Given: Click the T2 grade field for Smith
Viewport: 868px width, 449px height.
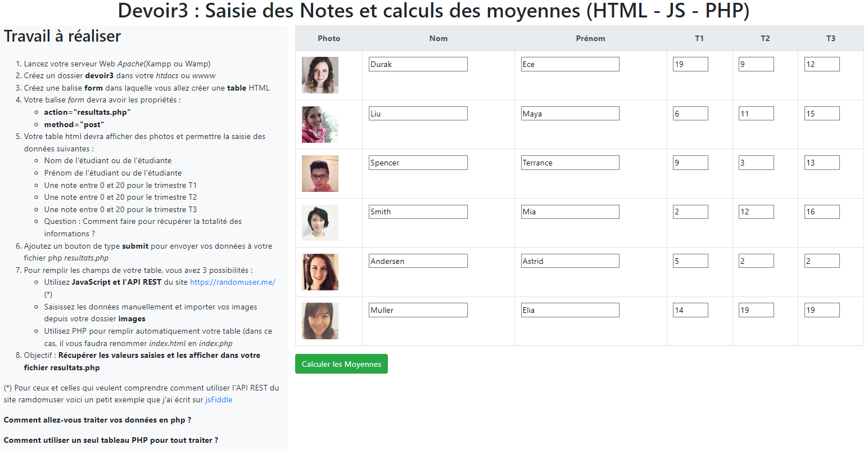Looking at the screenshot, I should 756,212.
